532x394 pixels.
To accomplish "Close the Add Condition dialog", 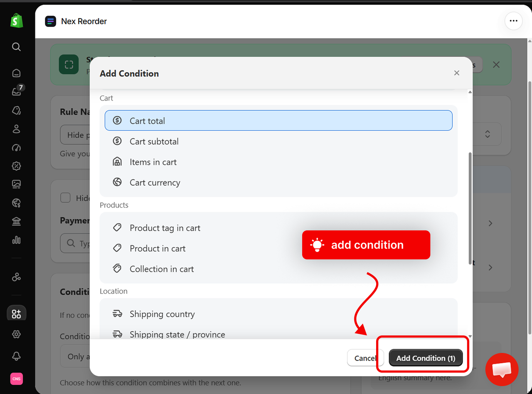I will coord(457,73).
